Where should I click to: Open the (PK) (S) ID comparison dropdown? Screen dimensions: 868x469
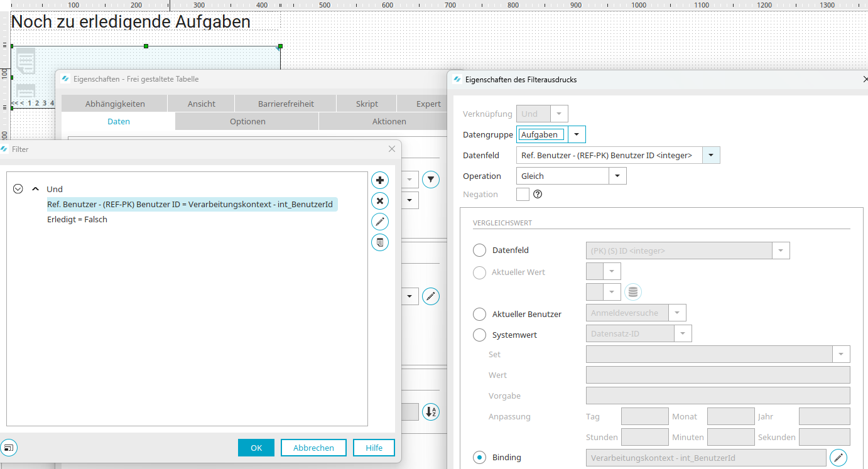pos(781,251)
